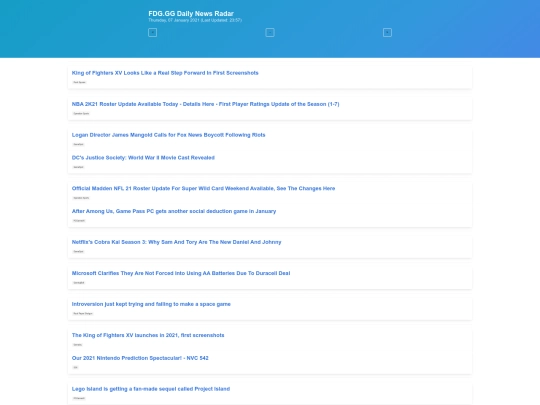Image resolution: width=540 pixels, height=405 pixels.
Task: Click source tag under Cobra Kai Season 3 headline
Action: [79, 252]
